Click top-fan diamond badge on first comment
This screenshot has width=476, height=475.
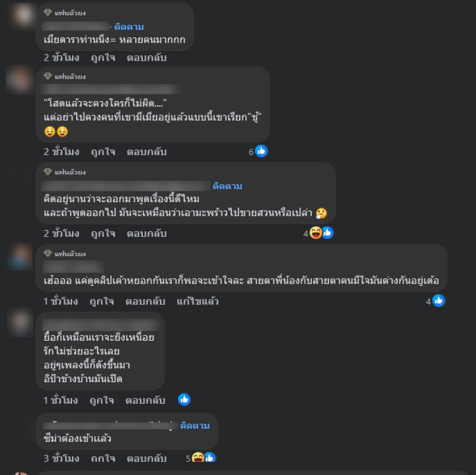point(48,12)
